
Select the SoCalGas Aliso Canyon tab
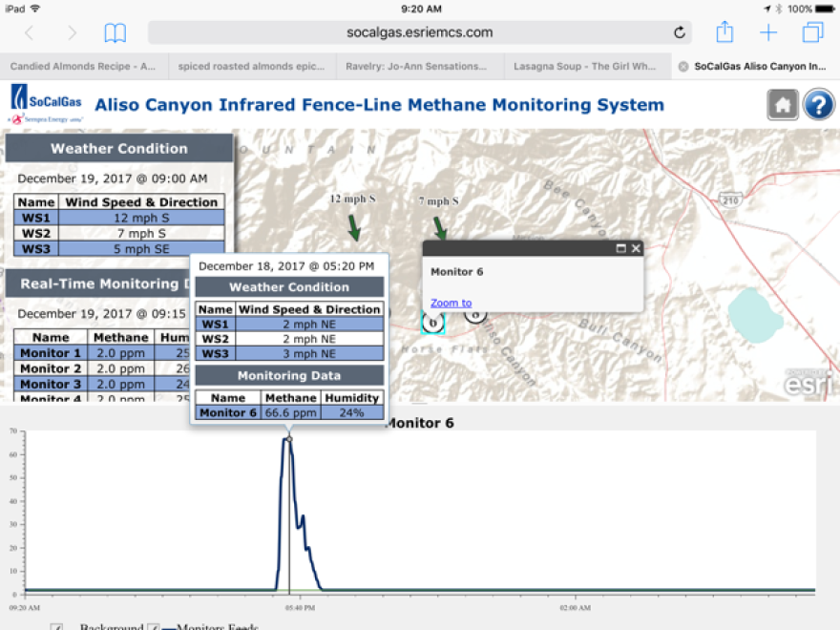coord(756,67)
